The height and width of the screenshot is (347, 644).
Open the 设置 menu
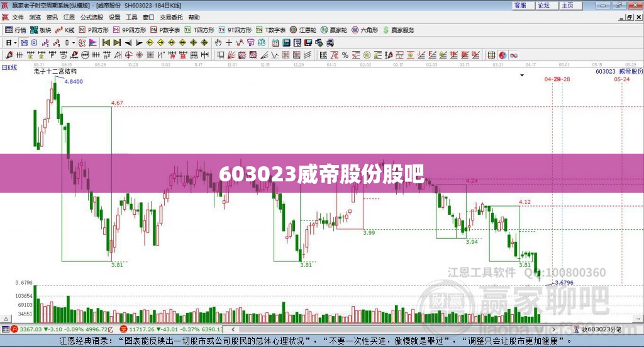coord(114,17)
